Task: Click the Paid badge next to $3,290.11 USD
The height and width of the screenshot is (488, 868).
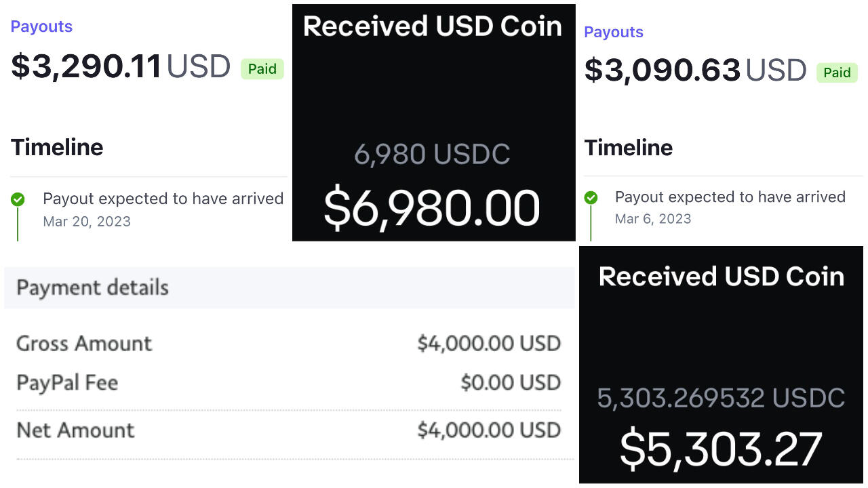Action: (262, 69)
